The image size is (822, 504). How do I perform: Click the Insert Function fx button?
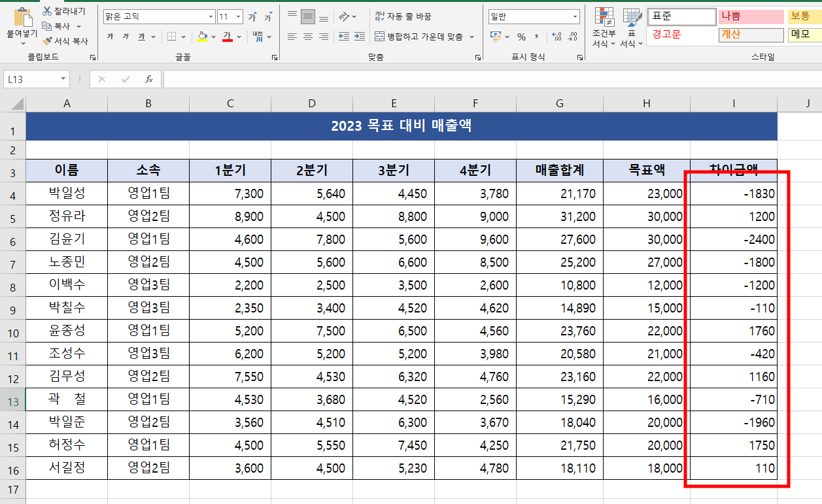click(x=148, y=79)
